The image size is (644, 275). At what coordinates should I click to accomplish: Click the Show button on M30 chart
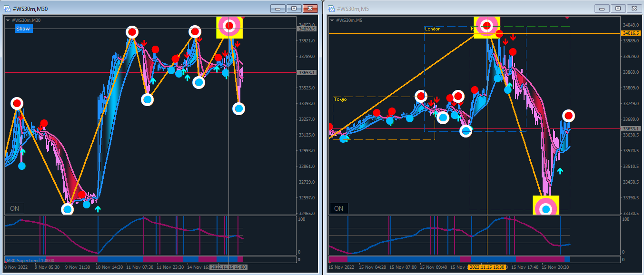[x=23, y=29]
